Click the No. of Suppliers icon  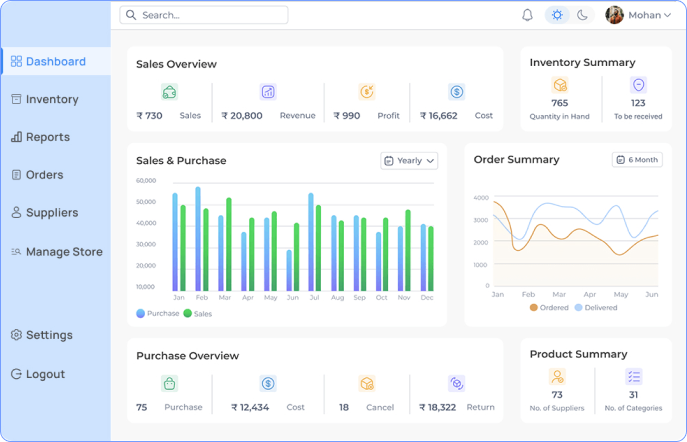coord(557,377)
